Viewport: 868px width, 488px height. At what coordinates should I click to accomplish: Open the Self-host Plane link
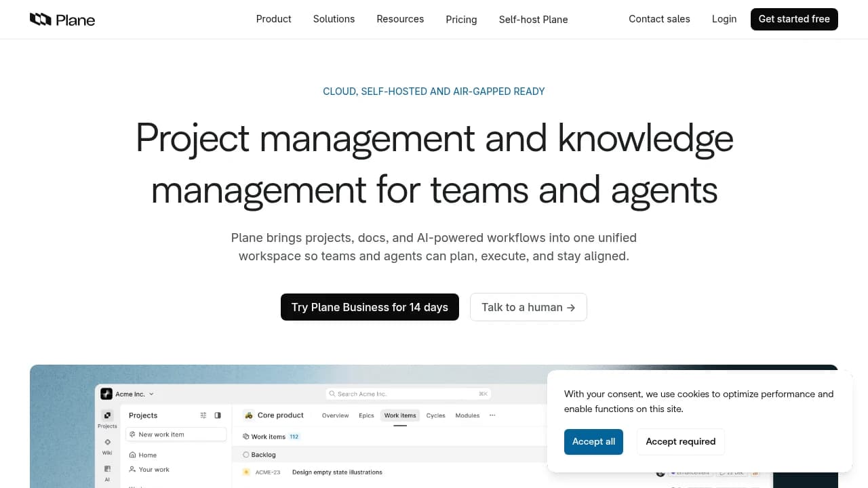[x=534, y=20]
